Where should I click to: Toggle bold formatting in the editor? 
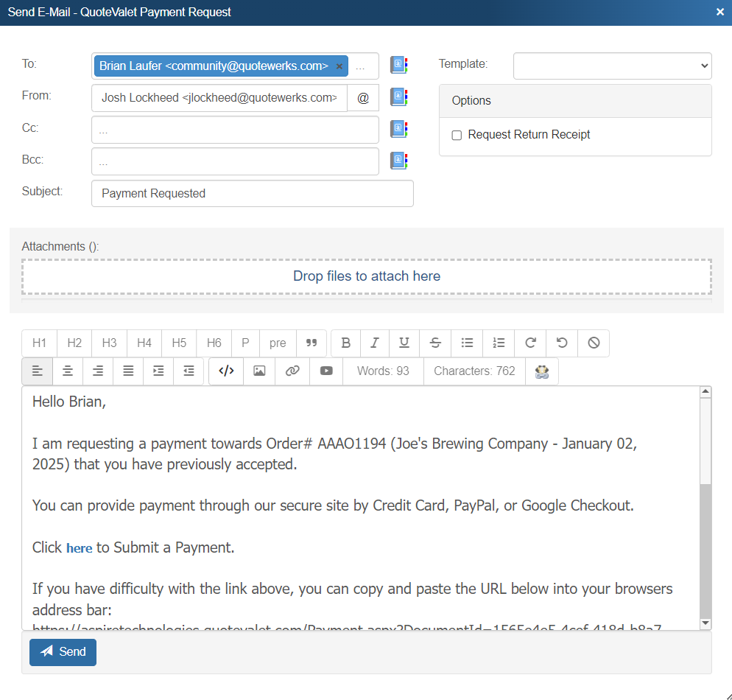click(346, 343)
